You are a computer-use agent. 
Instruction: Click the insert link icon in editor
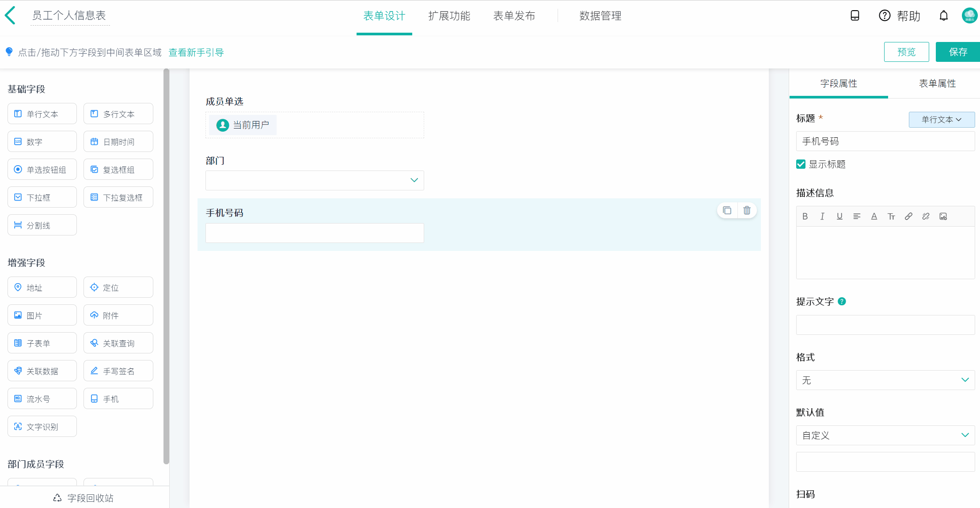pos(908,216)
